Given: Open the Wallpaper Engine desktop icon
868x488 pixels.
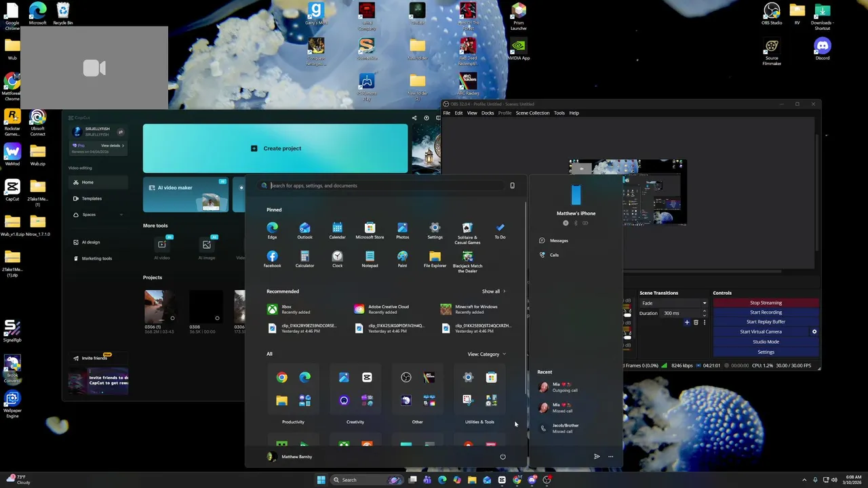Looking at the screenshot, I should [12, 405].
